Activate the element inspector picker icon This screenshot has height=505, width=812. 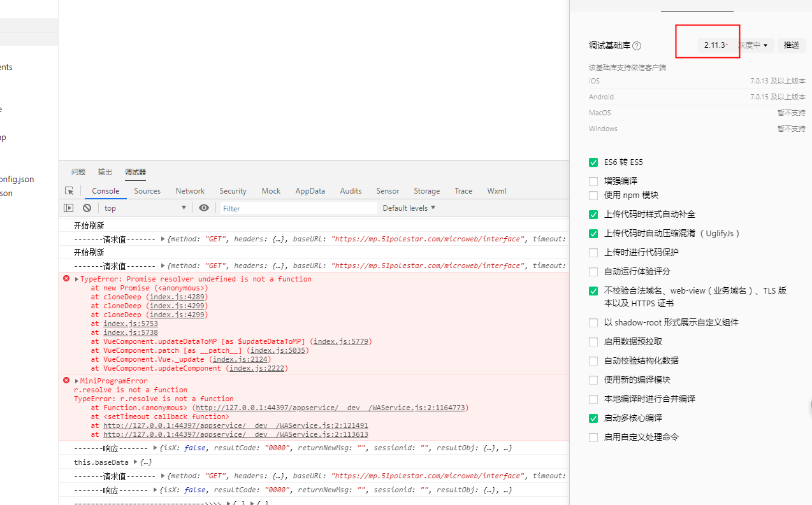69,190
